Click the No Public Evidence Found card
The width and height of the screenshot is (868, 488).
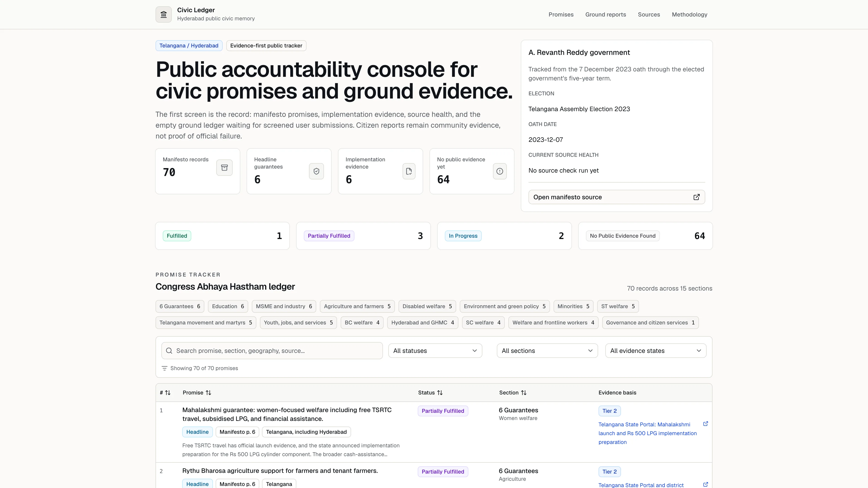point(645,236)
